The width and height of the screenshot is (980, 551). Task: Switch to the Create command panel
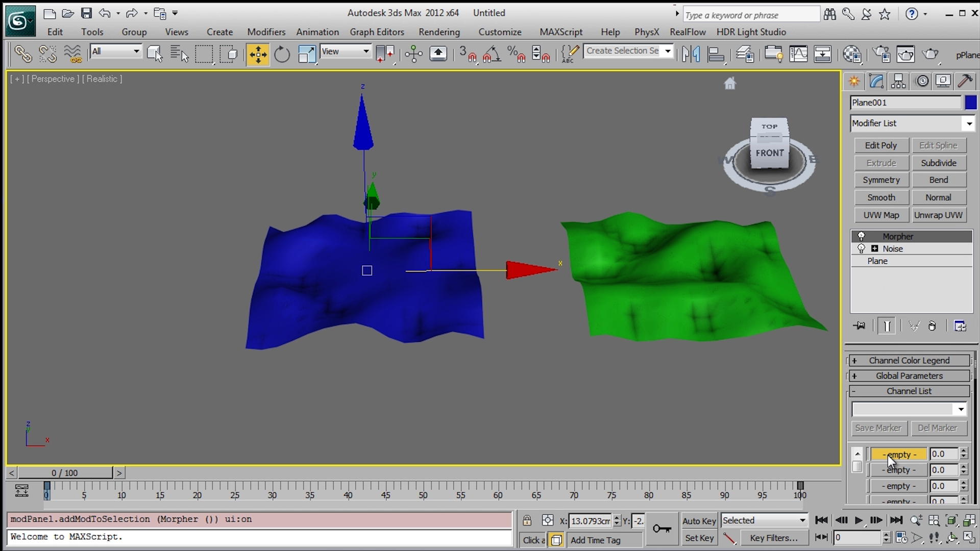tap(854, 81)
